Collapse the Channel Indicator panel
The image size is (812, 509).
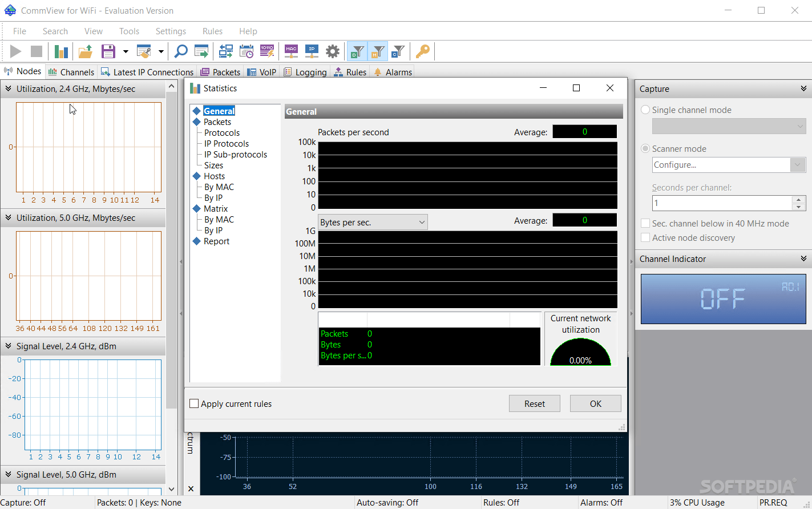click(802, 258)
